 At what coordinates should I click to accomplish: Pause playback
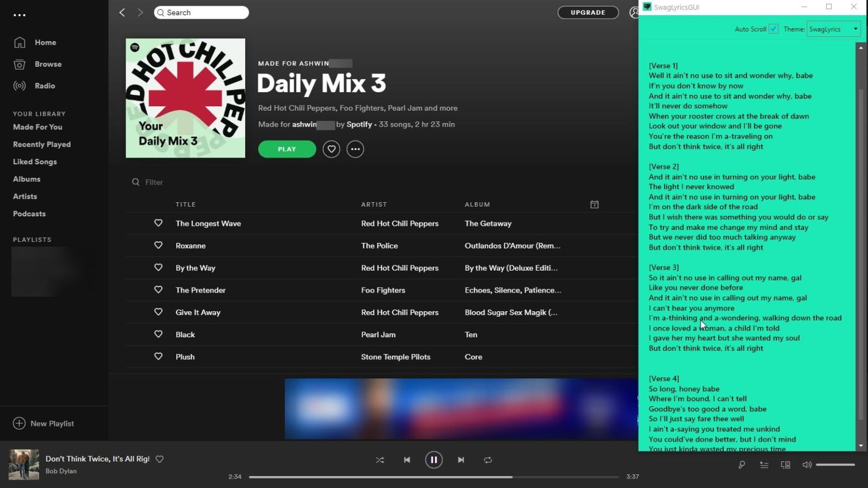tap(433, 460)
